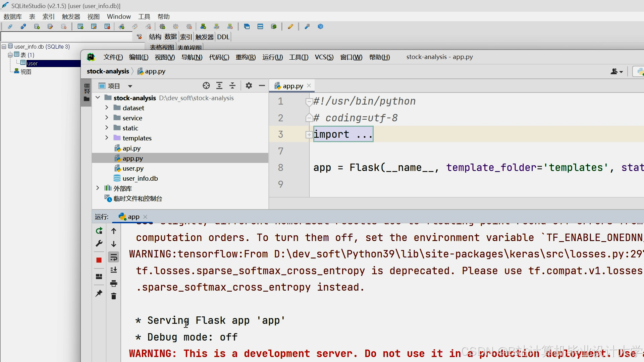
Task: Open the project view dropdown arrow
Action: coord(130,86)
